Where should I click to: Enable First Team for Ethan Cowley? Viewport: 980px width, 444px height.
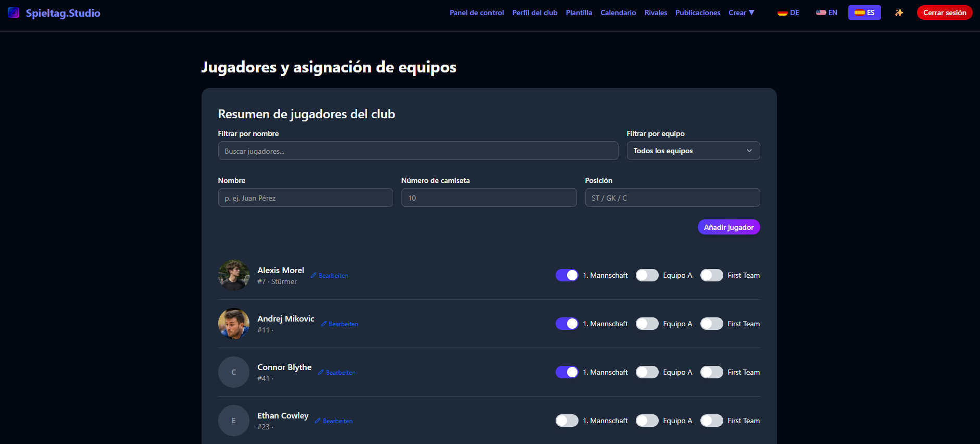[712, 421]
